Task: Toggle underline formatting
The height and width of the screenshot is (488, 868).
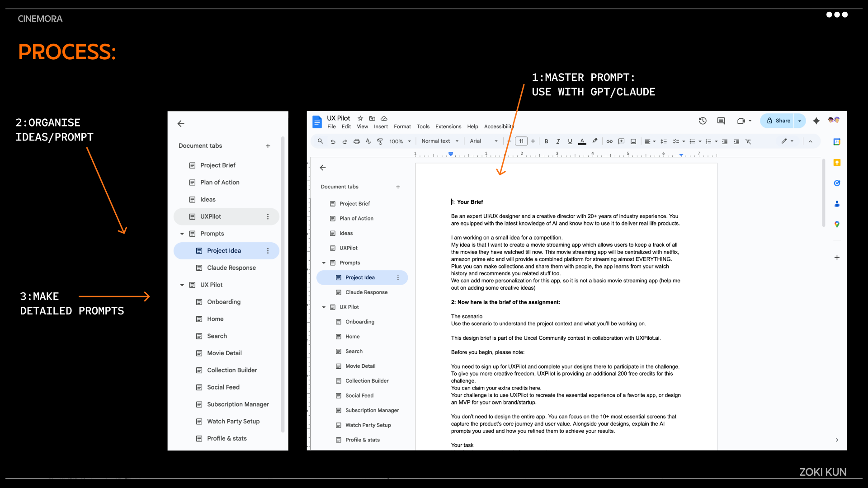Action: click(570, 141)
